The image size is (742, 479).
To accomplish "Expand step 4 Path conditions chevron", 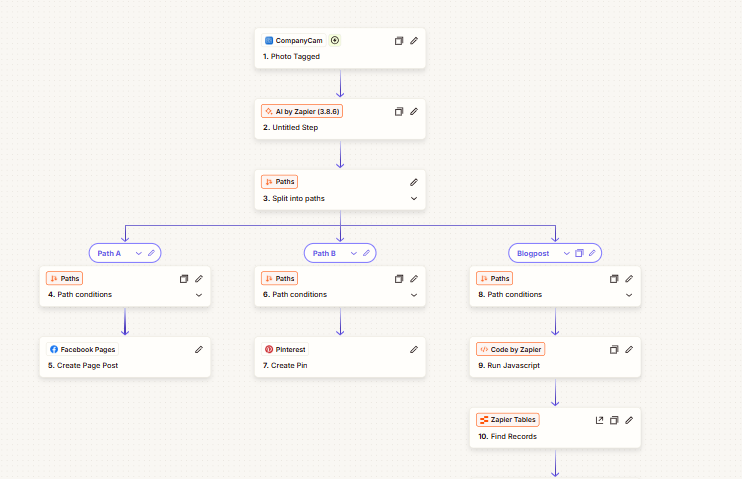I will point(199,295).
